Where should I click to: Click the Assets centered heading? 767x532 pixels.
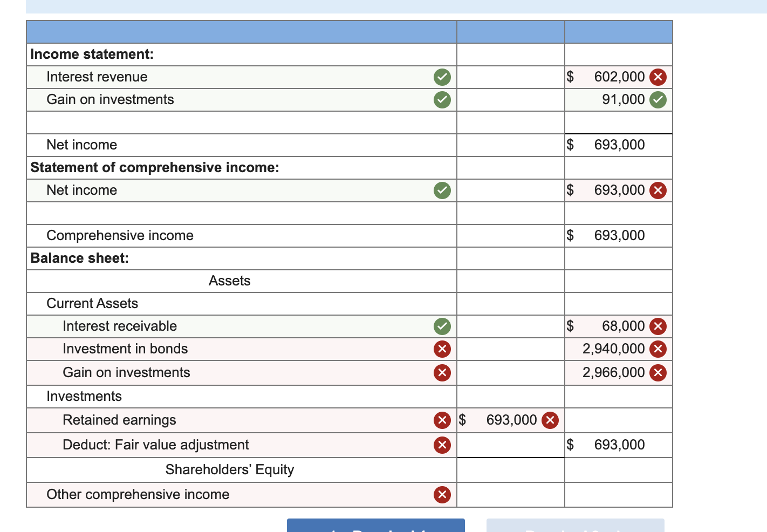(x=230, y=281)
